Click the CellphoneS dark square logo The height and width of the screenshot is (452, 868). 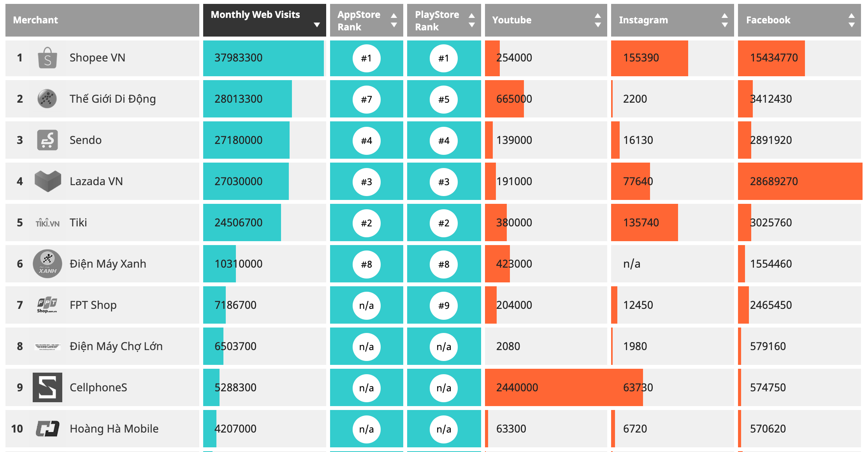[x=47, y=387]
